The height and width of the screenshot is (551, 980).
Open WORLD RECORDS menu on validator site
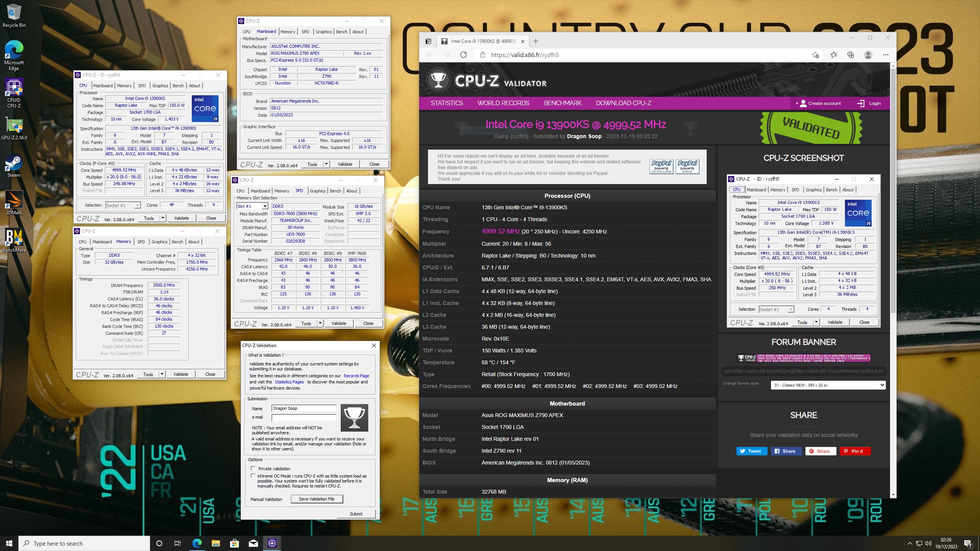503,103
